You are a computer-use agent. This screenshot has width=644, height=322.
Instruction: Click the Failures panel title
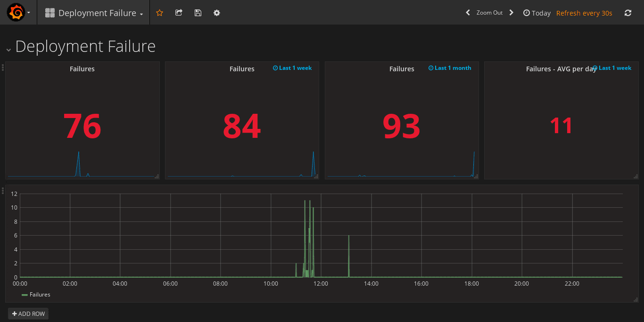click(x=82, y=68)
